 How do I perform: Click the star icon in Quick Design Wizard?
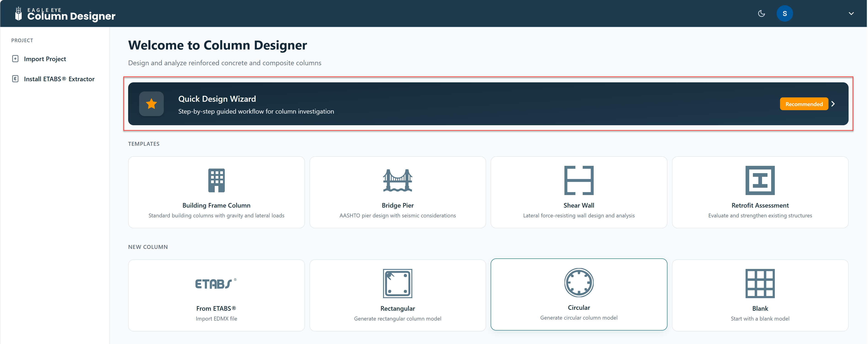pyautogui.click(x=151, y=104)
